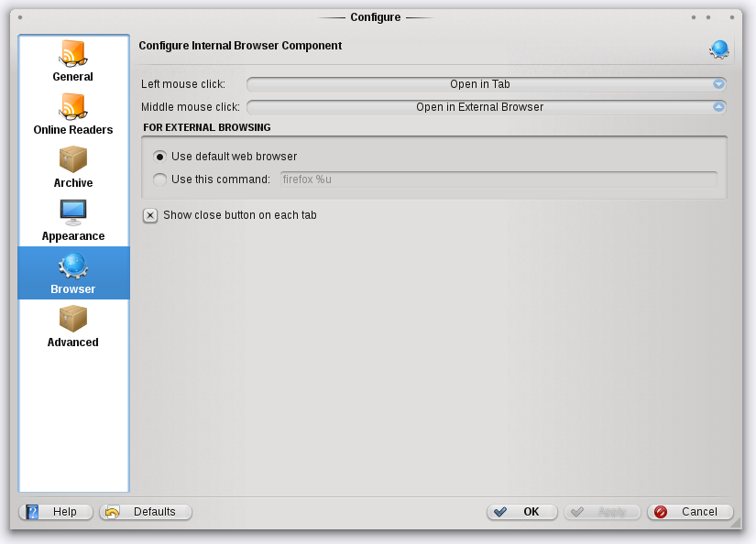Open the Appearance monitor icon
Viewport: 756px width, 544px height.
click(73, 212)
